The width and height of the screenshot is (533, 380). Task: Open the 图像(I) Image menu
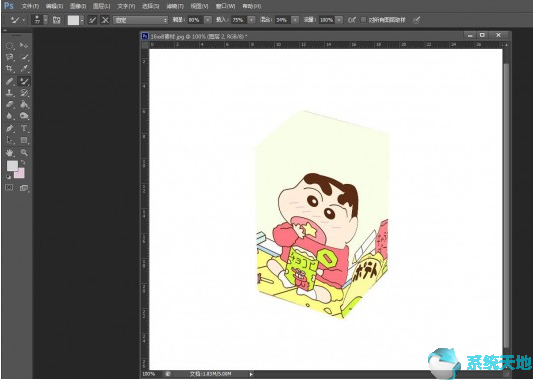click(78, 6)
